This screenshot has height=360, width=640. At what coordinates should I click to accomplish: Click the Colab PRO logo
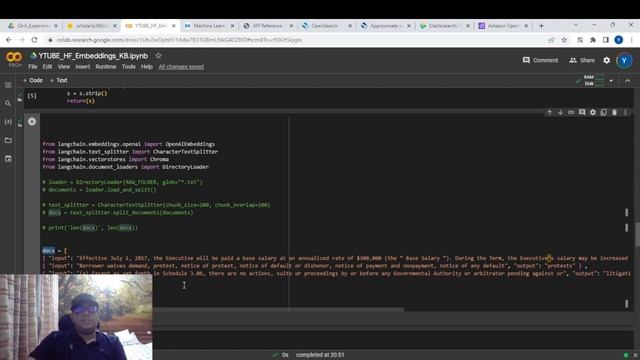[14, 59]
